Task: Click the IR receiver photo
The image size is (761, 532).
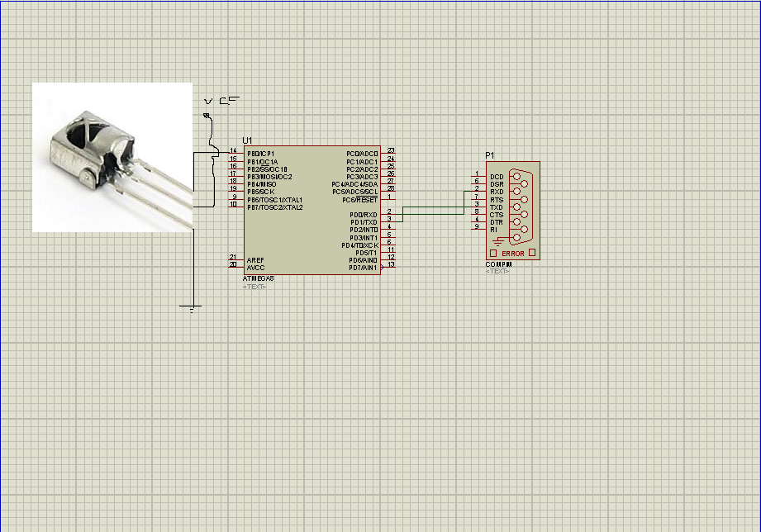Action: click(x=112, y=157)
